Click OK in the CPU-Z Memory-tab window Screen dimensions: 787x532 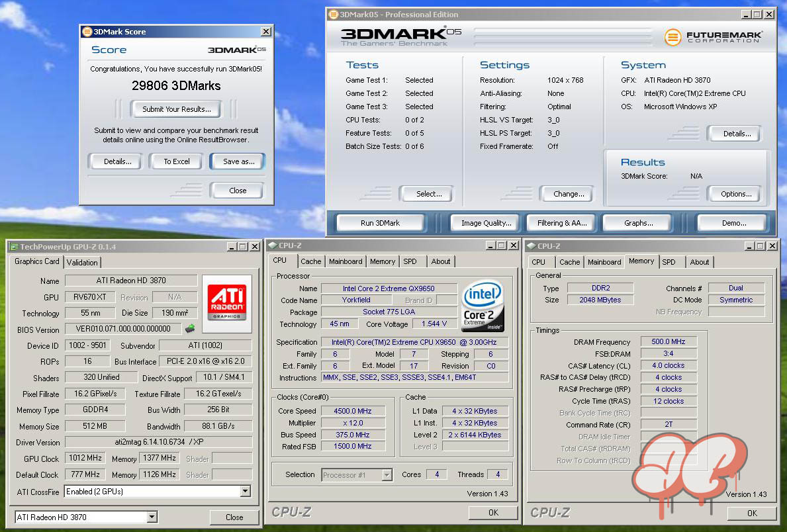[752, 513]
